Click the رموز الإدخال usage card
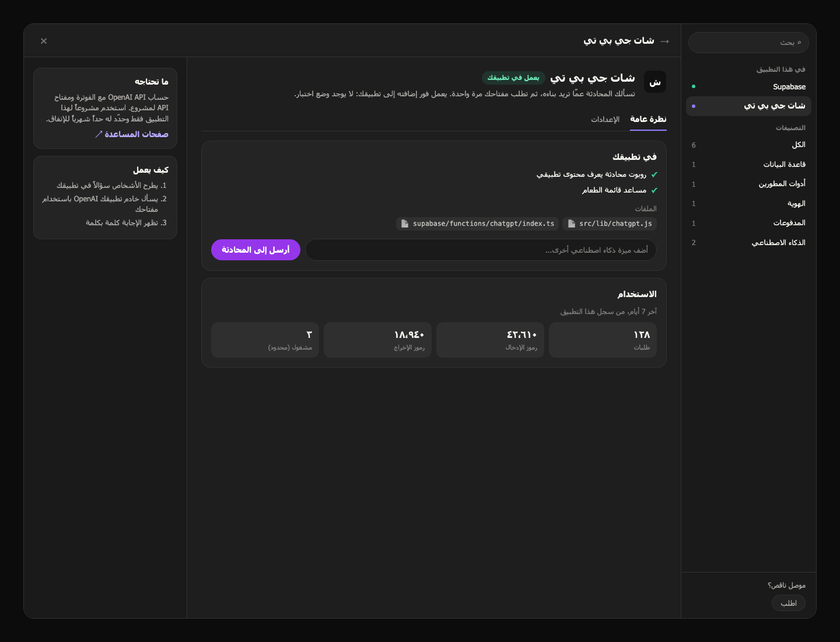The width and height of the screenshot is (840, 642). click(x=490, y=340)
